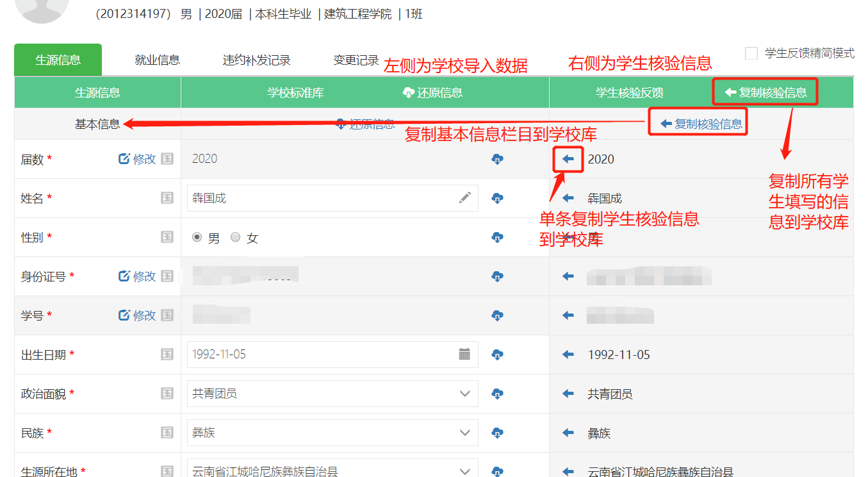Open the 民族 dropdown showing 彝族
The image size is (868, 477).
[x=465, y=433]
